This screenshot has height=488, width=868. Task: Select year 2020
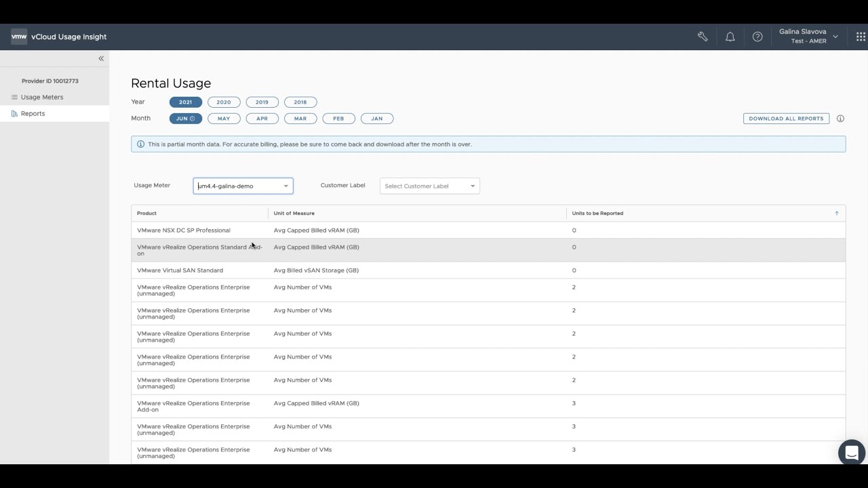point(224,102)
